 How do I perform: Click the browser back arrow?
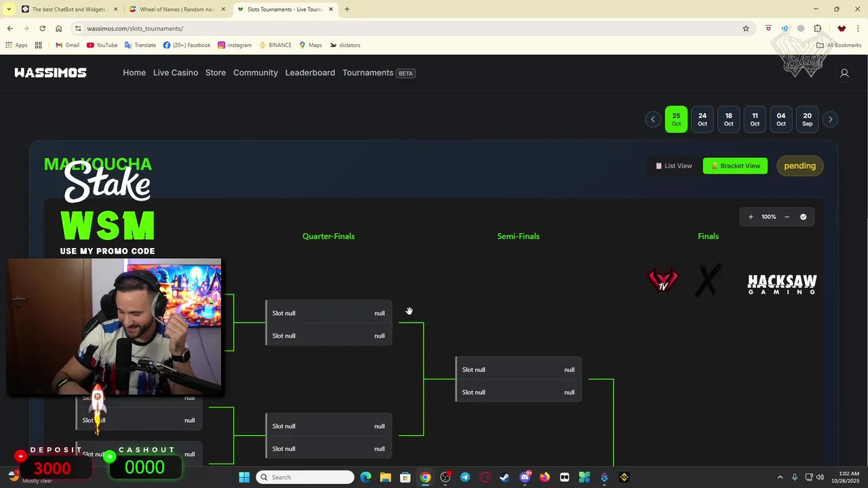coord(9,28)
